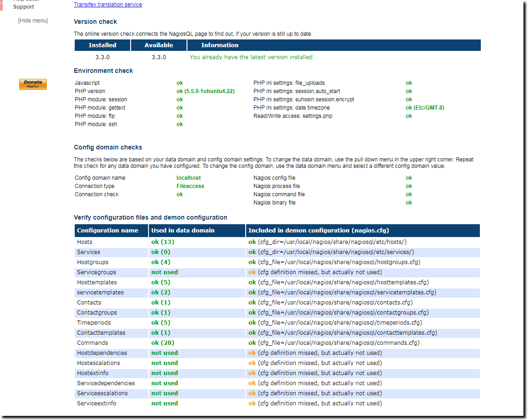Click the timeperiods.cfg cfg_file path
The image size is (528, 420).
[340, 323]
